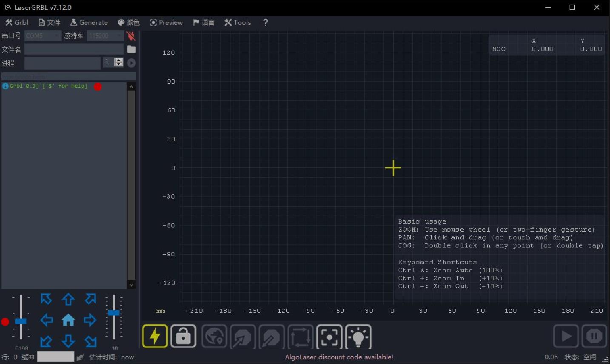Jog diagonally down-left
Screen dimensions: 610x364
click(46, 341)
